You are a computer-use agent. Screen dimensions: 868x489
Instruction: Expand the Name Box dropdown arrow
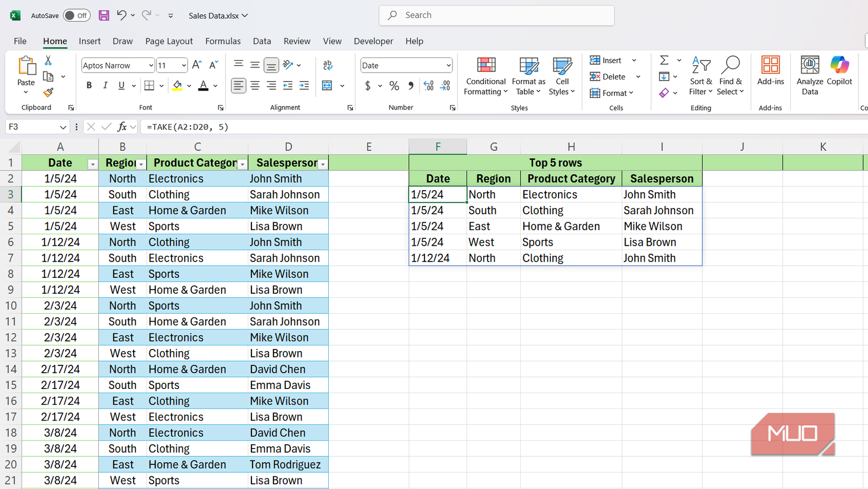point(63,127)
